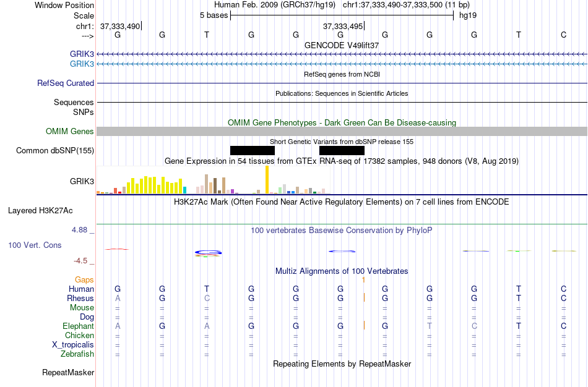Click the right black dbSNP variant block

click(x=342, y=151)
